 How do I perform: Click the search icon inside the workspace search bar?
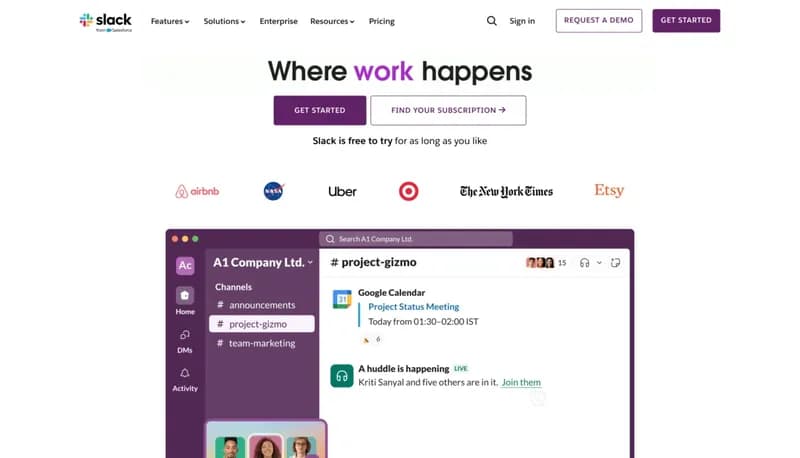click(x=330, y=239)
